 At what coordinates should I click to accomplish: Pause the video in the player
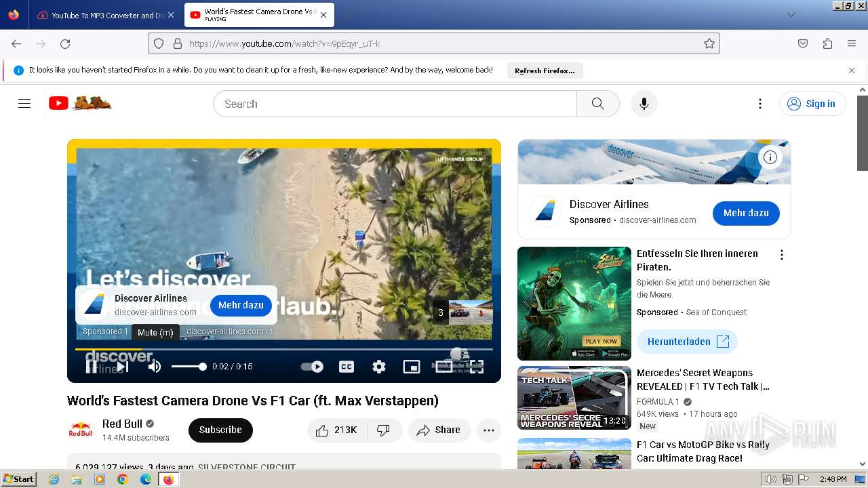(92, 367)
